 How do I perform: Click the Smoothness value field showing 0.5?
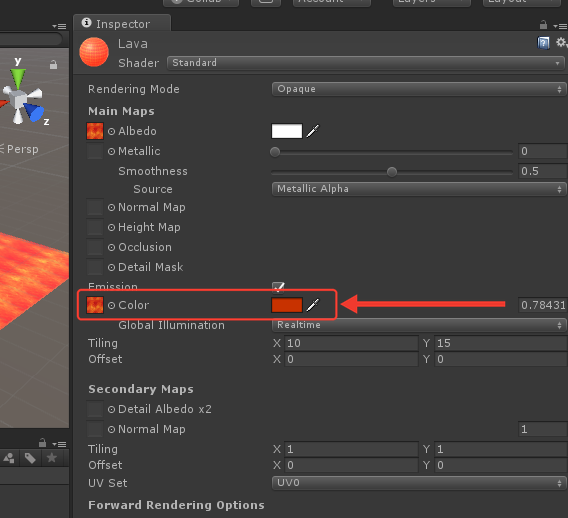click(543, 171)
